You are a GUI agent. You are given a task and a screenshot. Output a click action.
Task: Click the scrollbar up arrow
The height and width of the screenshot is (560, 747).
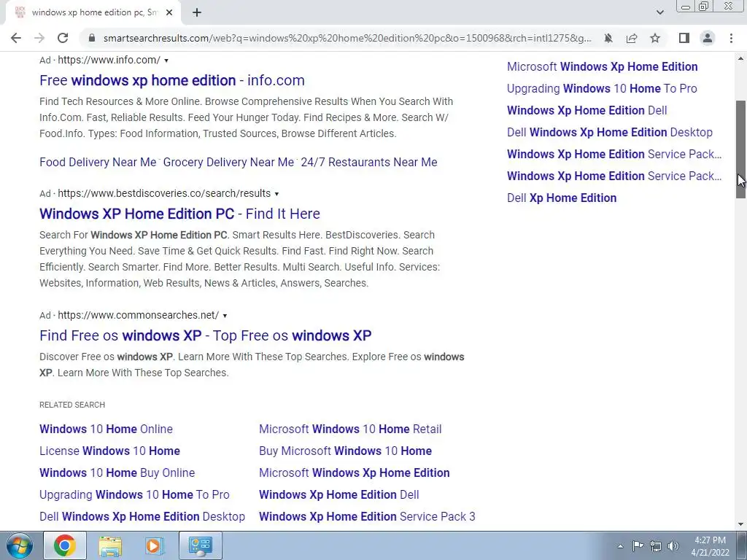point(741,58)
